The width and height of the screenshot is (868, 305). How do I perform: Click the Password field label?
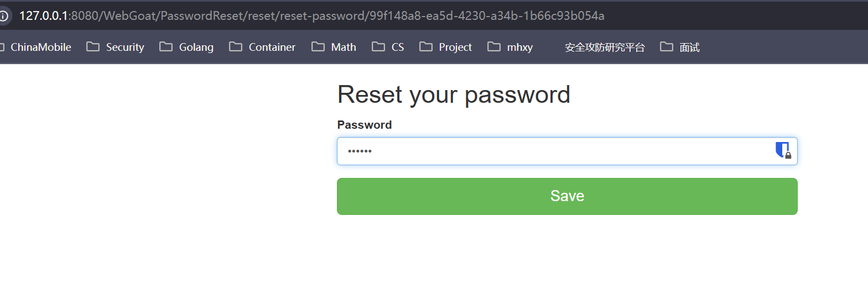(x=364, y=125)
